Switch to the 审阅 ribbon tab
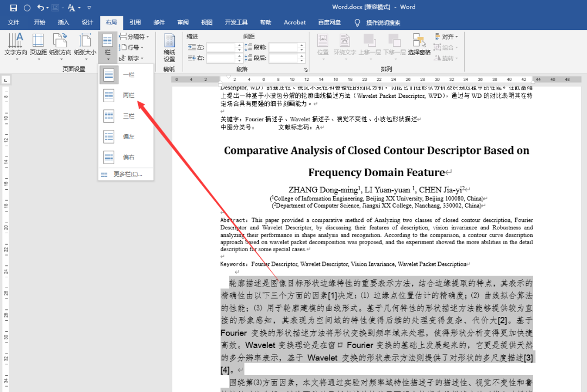The height and width of the screenshot is (392, 587). 183,22
